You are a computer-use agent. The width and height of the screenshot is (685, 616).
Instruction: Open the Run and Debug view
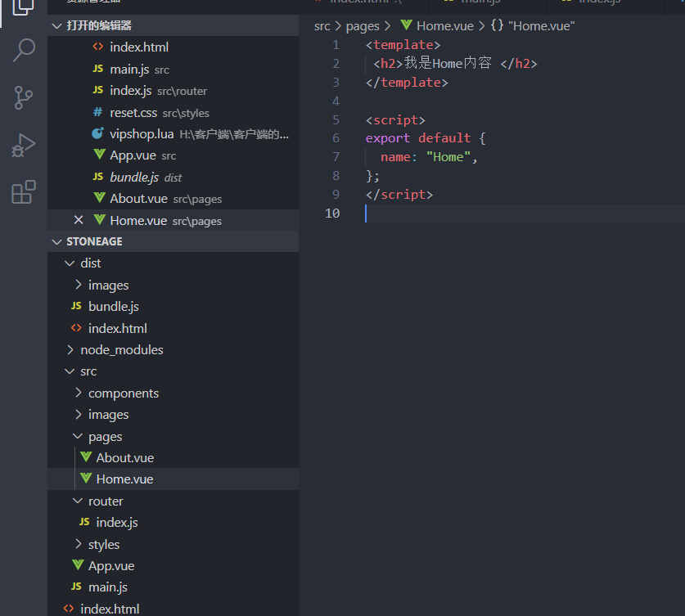click(x=24, y=145)
